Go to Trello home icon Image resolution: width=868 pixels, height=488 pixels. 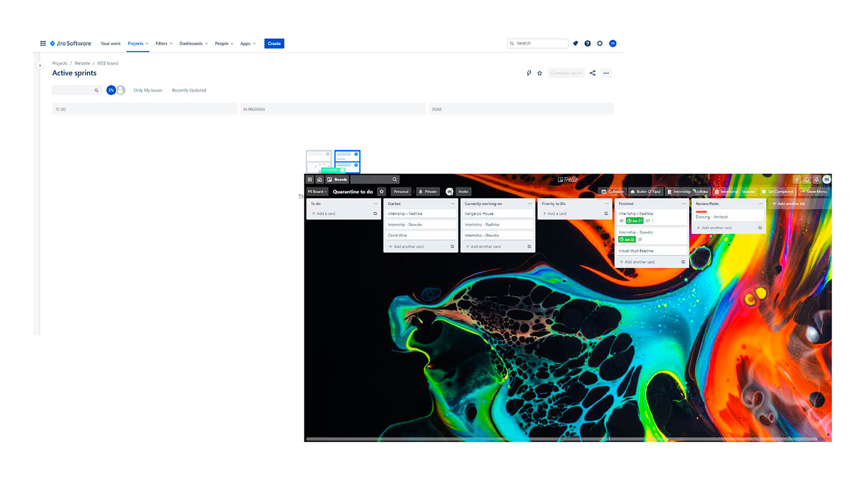pos(319,180)
